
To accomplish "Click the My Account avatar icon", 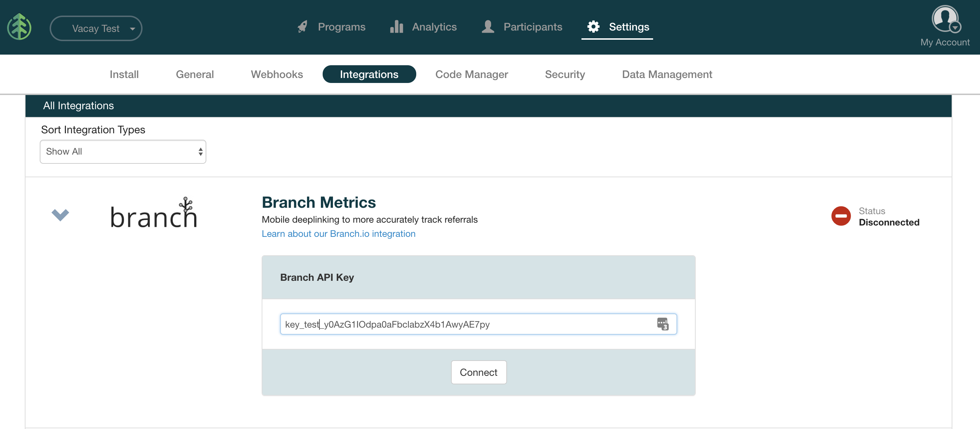I will [945, 19].
